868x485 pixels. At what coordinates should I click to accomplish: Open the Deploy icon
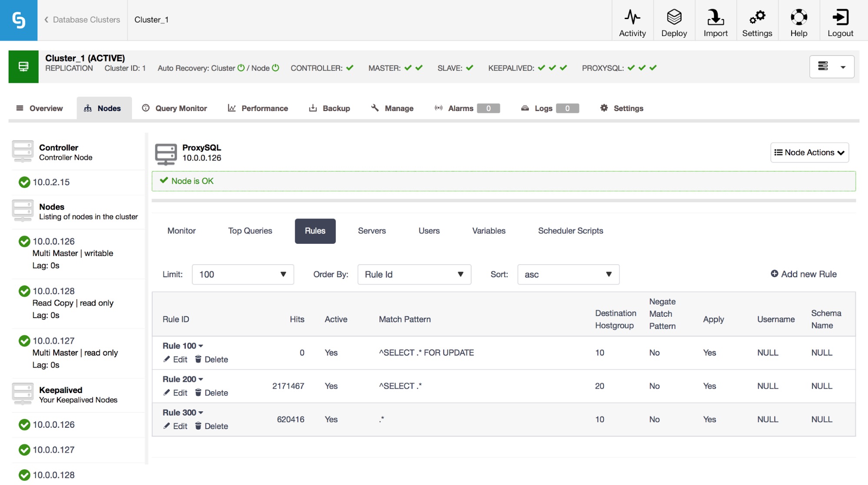click(674, 23)
